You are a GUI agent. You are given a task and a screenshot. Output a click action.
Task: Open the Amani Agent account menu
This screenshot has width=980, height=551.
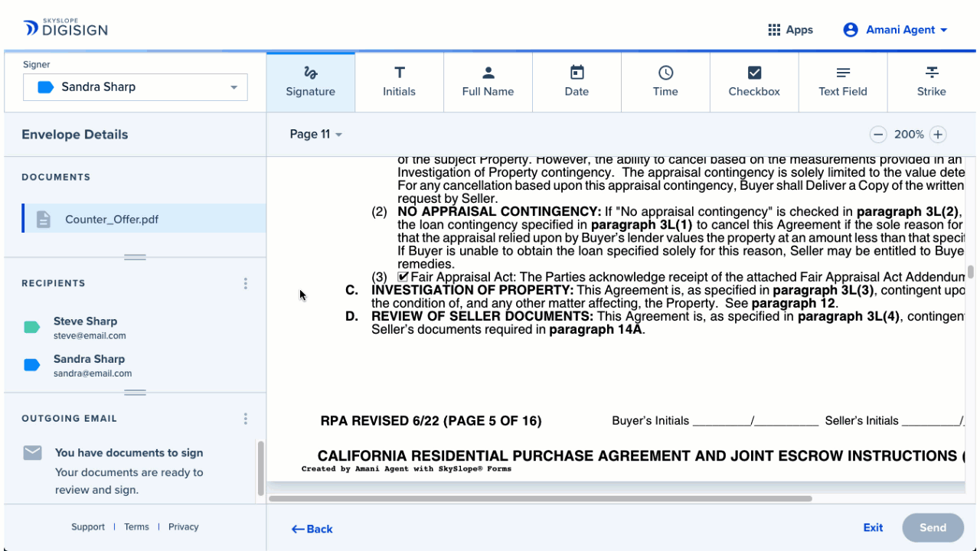pyautogui.click(x=895, y=30)
